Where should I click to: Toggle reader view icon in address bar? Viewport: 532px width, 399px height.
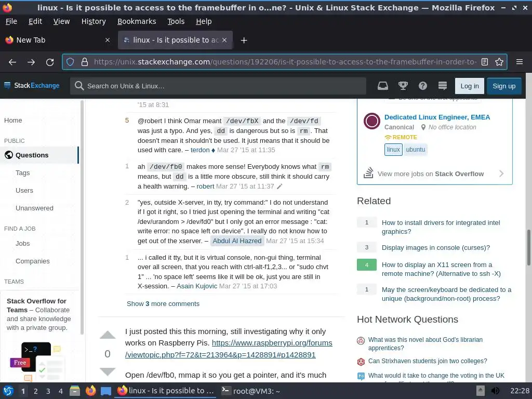[485, 62]
